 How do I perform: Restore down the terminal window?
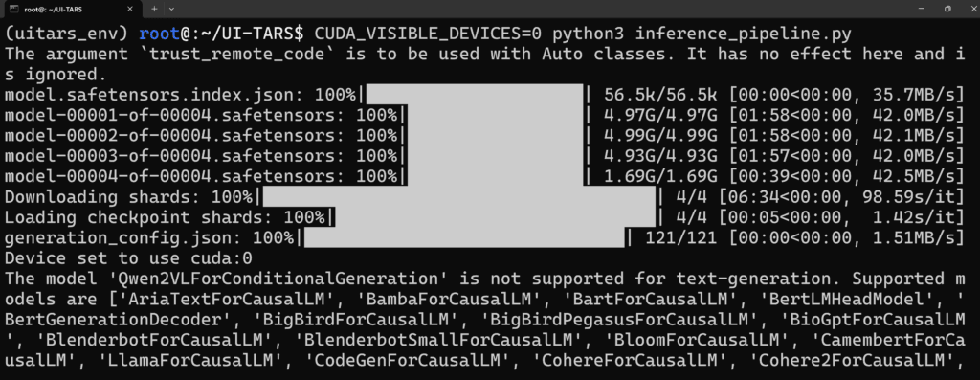(x=947, y=9)
